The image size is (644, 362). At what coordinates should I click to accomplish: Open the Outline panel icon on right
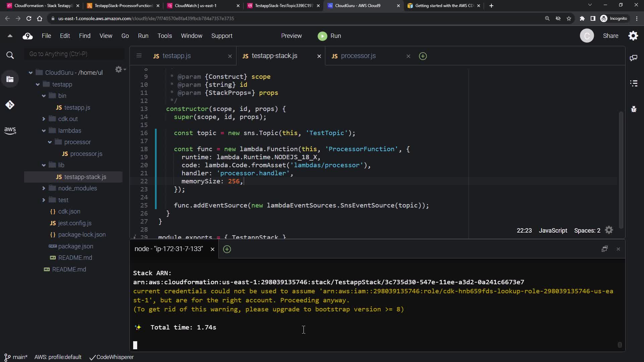(x=634, y=83)
